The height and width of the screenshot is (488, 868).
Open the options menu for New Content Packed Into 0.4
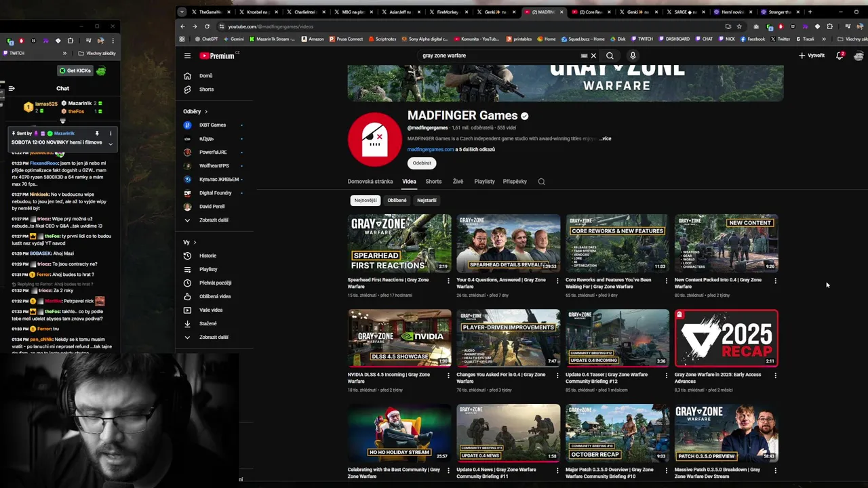[775, 281]
